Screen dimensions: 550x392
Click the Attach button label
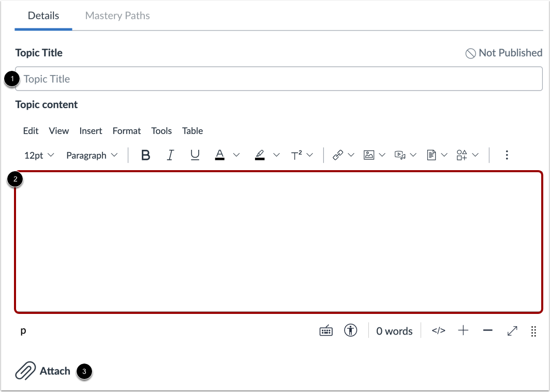tap(55, 371)
